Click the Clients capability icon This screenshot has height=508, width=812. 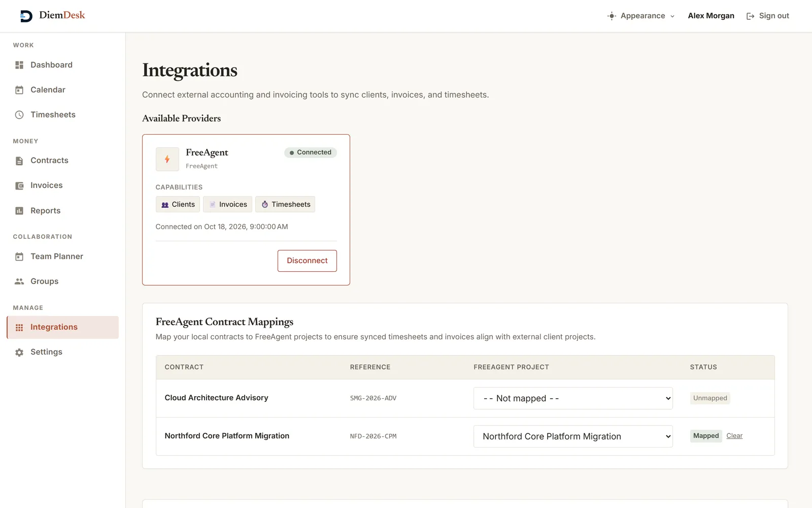[165, 205]
